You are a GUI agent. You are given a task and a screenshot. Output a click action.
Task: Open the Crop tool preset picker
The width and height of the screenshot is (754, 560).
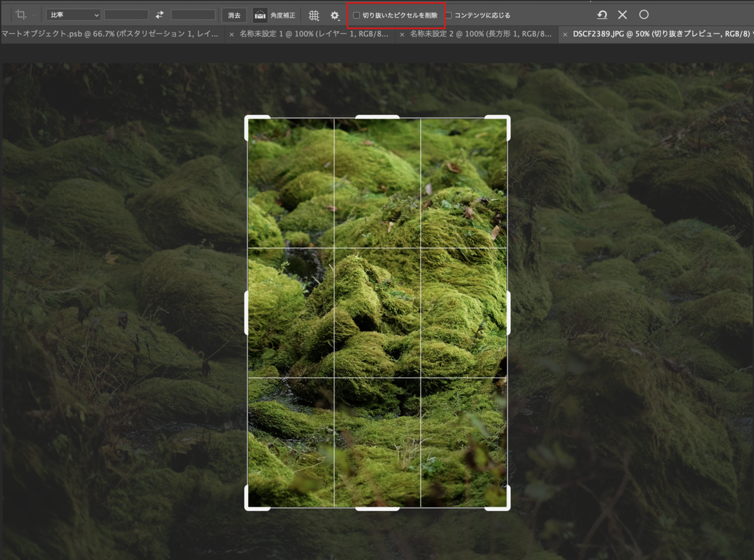21,14
